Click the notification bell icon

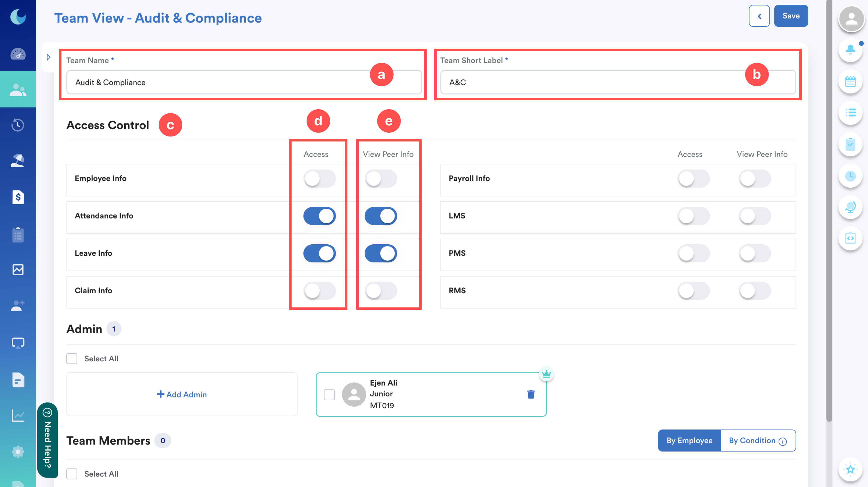850,50
